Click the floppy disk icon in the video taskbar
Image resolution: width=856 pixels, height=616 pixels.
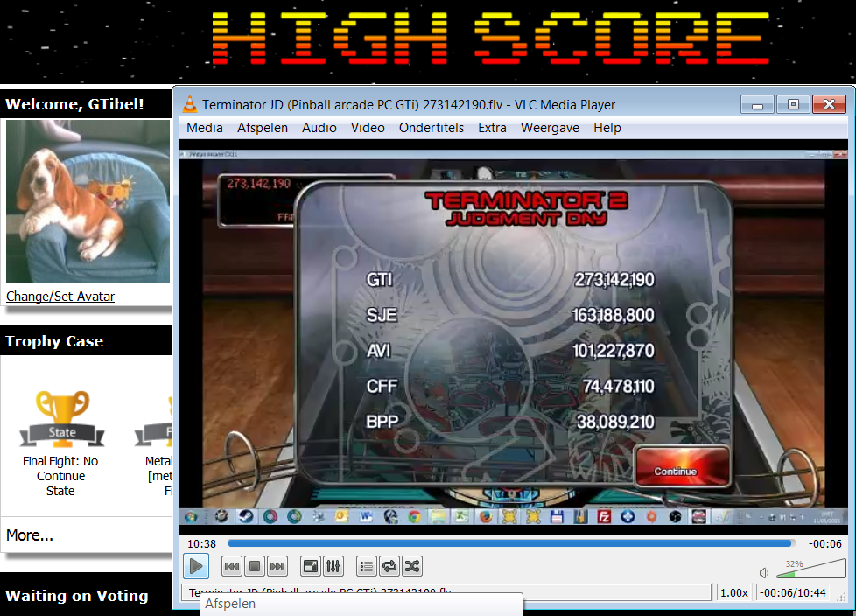[x=557, y=515]
